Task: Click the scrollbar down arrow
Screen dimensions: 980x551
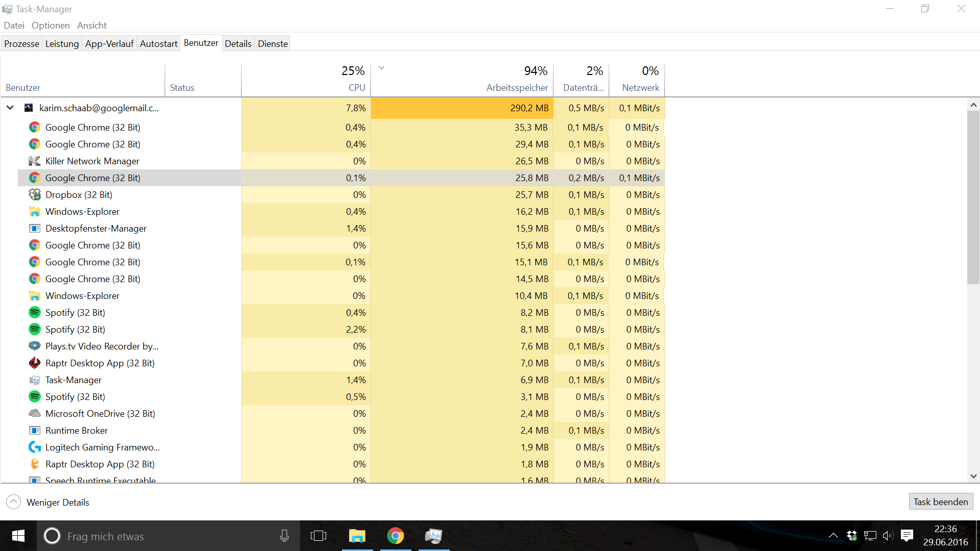Action: [x=973, y=476]
